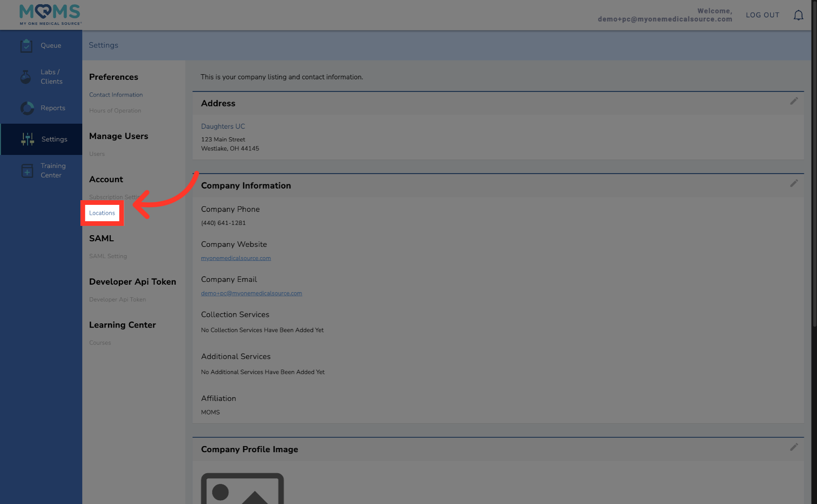The height and width of the screenshot is (504, 817).
Task: Select Users under Manage Users
Action: point(97,154)
